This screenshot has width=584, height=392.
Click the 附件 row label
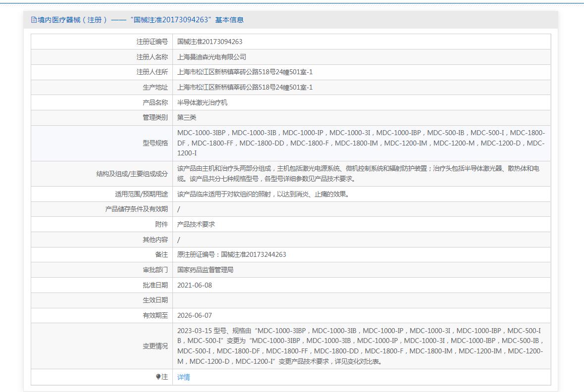(x=161, y=224)
